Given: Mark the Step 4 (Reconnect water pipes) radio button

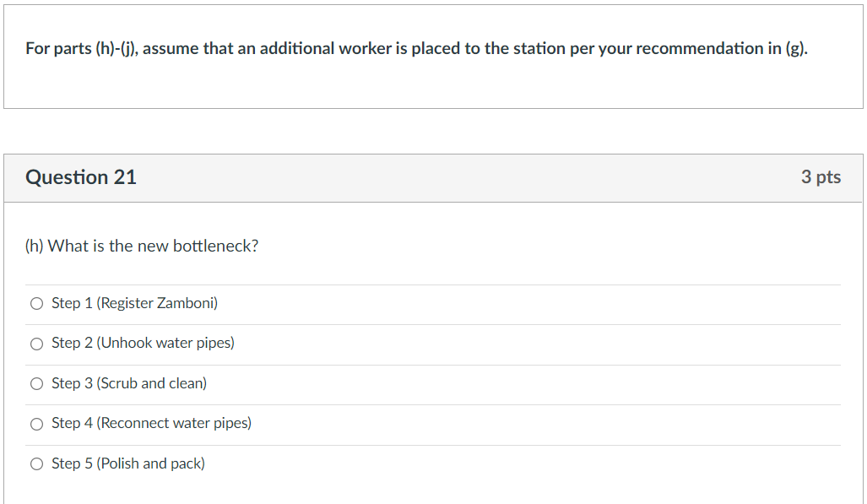Looking at the screenshot, I should point(36,424).
